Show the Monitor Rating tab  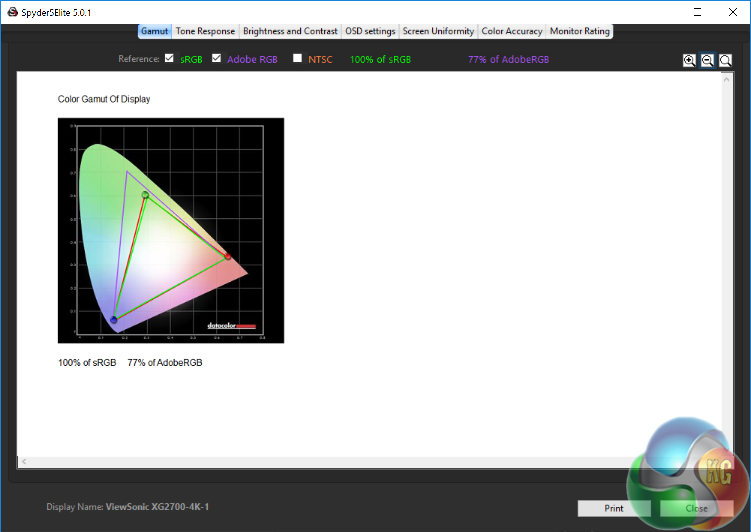pos(579,31)
